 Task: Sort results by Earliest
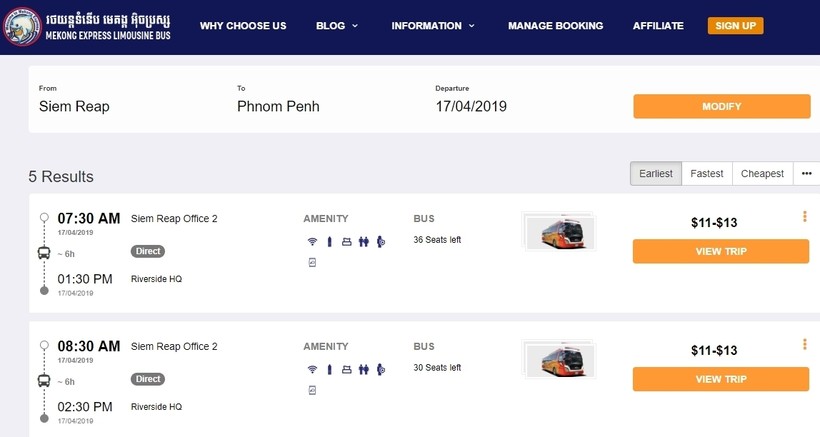click(656, 174)
